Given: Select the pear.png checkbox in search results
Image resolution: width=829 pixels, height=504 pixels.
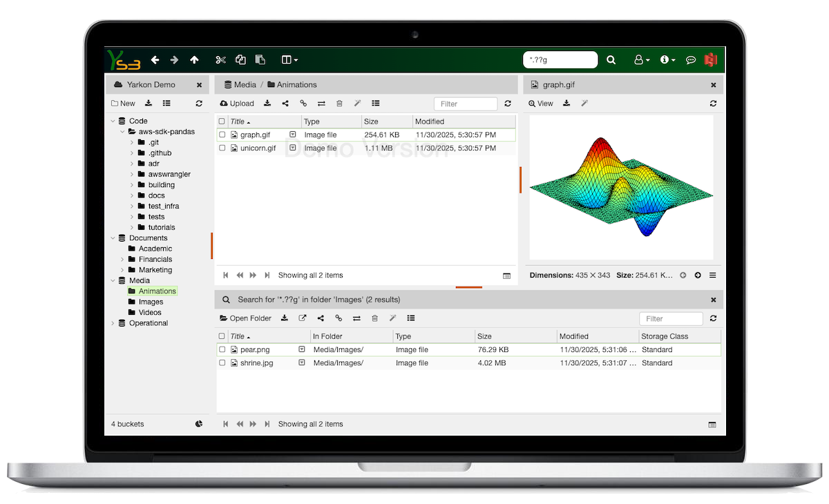Looking at the screenshot, I should click(x=222, y=350).
